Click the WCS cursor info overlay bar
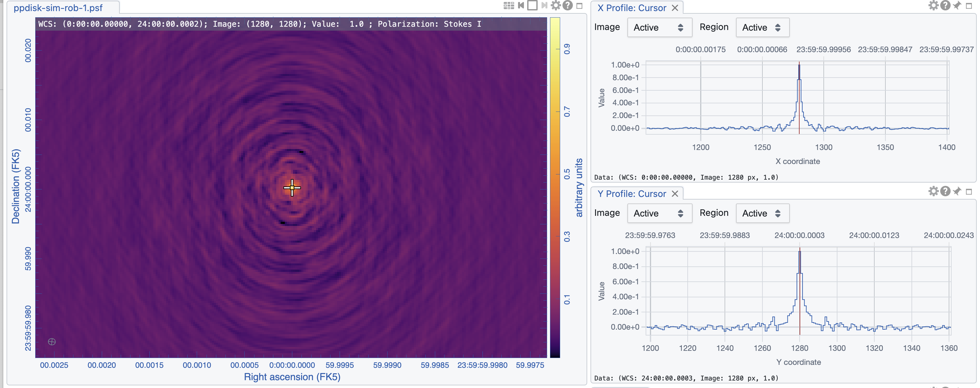Viewport: 980px width, 388px height. 291,24
